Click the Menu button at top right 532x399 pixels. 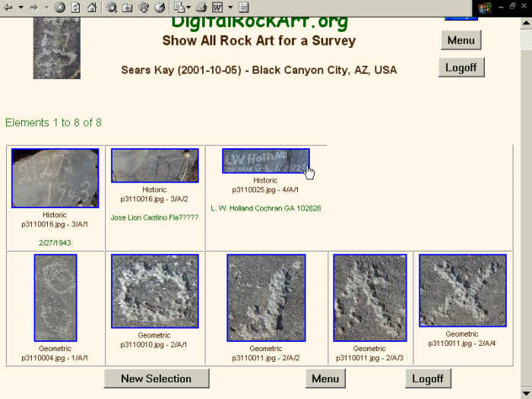pos(461,40)
